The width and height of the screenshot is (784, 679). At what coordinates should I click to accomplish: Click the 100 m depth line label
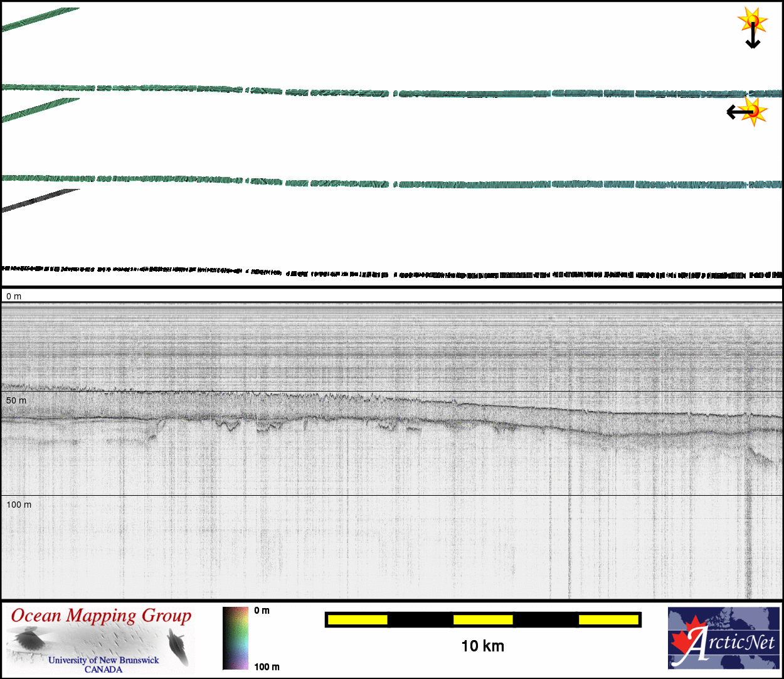tap(19, 505)
